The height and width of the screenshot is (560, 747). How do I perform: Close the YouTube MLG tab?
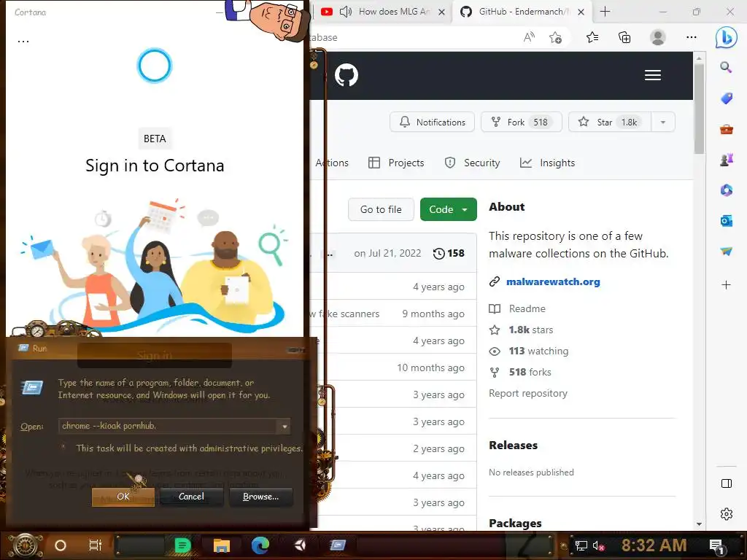[x=441, y=12]
